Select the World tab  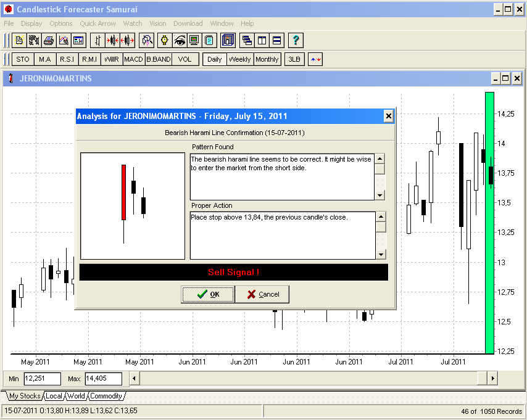76,396
